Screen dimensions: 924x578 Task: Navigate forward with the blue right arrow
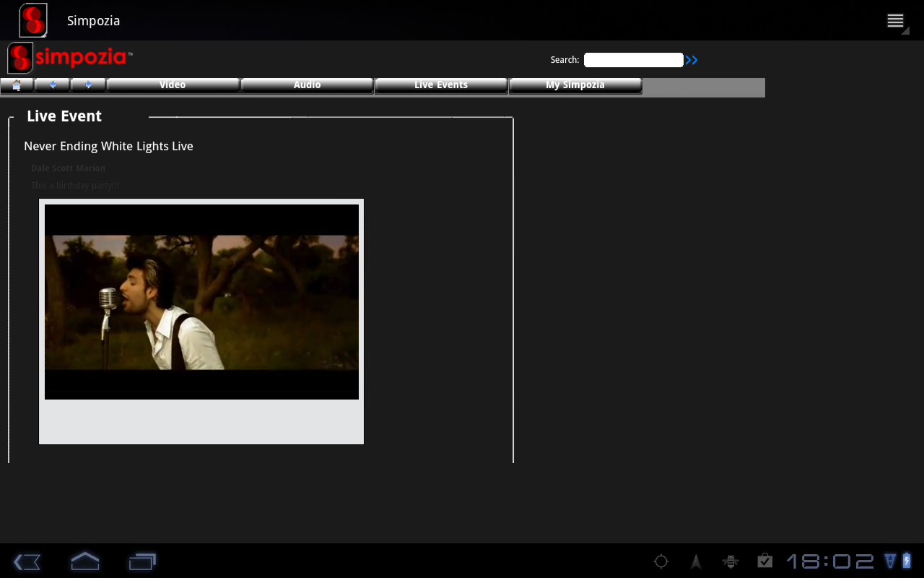pyautogui.click(x=88, y=85)
